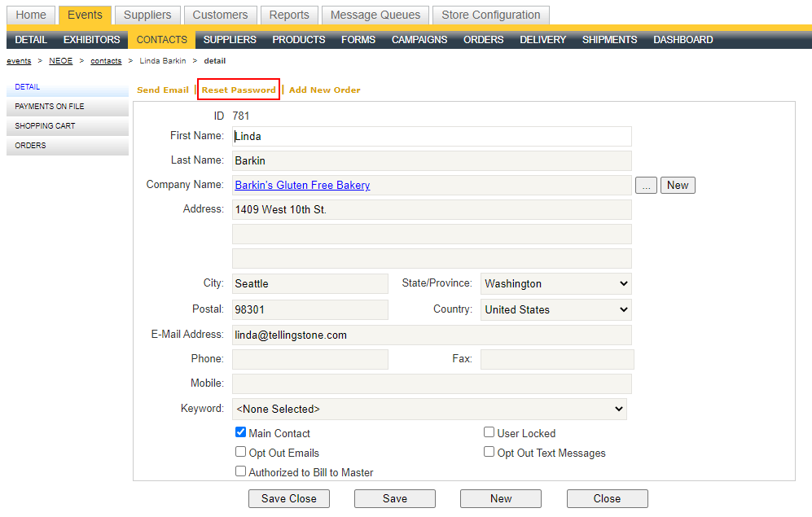Viewport: 812px width, 517px height.
Task: Open the company lookup with the ellipsis button
Action: (x=646, y=185)
